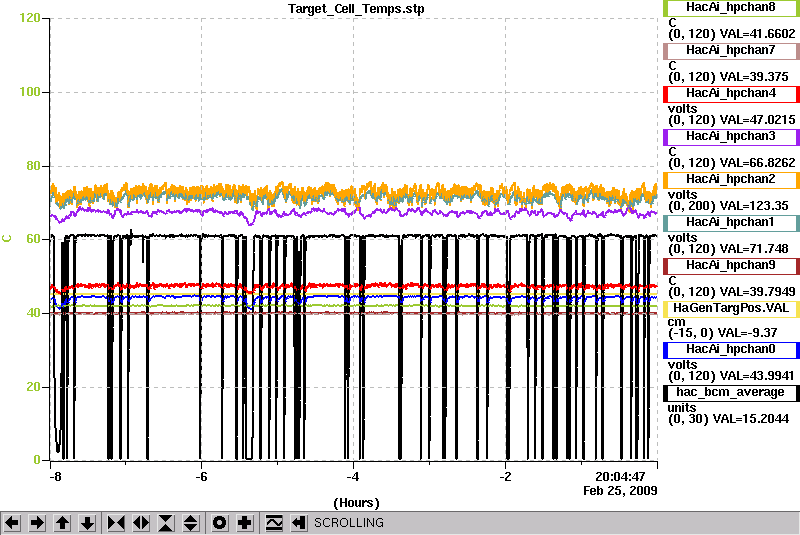Click the Target_Cell_Temps.stp title
This screenshot has width=800, height=535.
tap(356, 9)
